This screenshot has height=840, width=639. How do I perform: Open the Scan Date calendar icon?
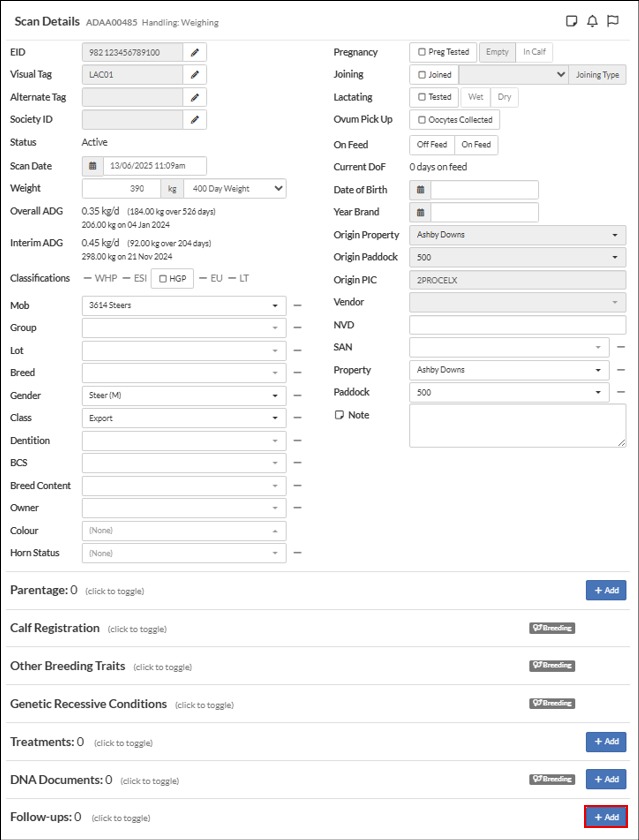(x=92, y=166)
